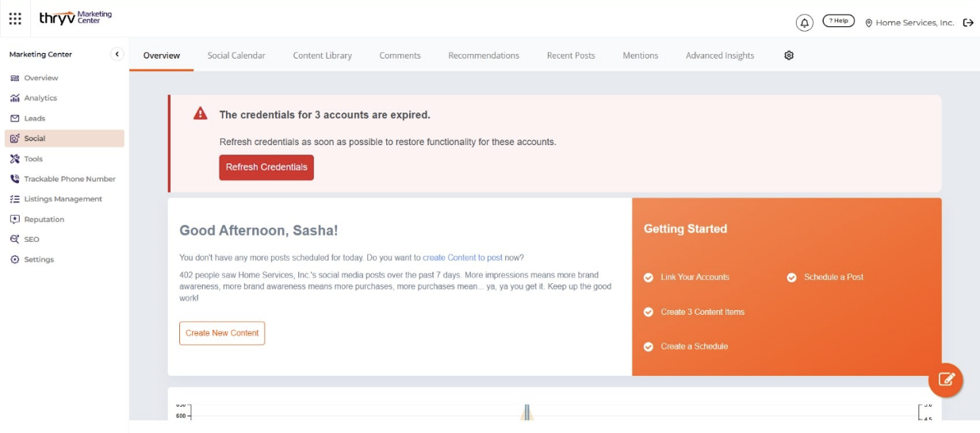Viewport: 980px width, 433px height.
Task: Click the Create New Content button
Action: (222, 333)
